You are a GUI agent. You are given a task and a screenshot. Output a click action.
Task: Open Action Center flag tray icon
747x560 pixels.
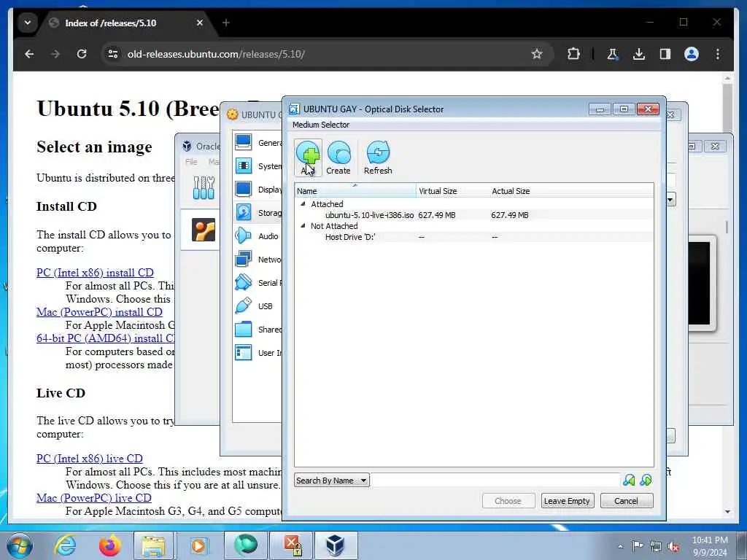tap(638, 545)
